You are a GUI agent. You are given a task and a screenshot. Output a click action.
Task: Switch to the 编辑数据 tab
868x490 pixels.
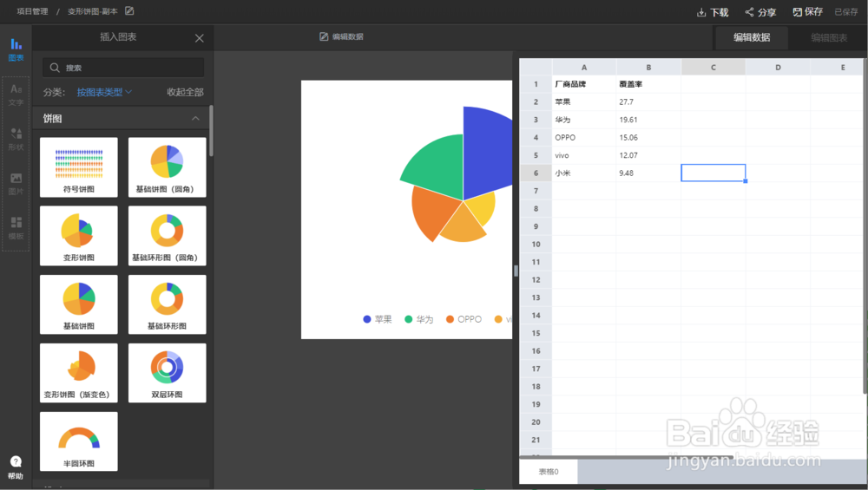tap(751, 37)
